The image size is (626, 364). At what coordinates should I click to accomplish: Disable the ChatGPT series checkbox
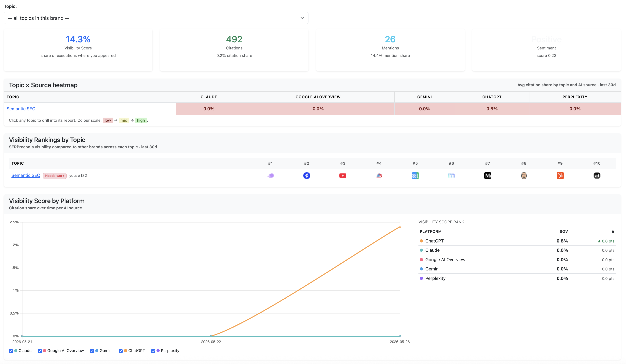pos(120,351)
